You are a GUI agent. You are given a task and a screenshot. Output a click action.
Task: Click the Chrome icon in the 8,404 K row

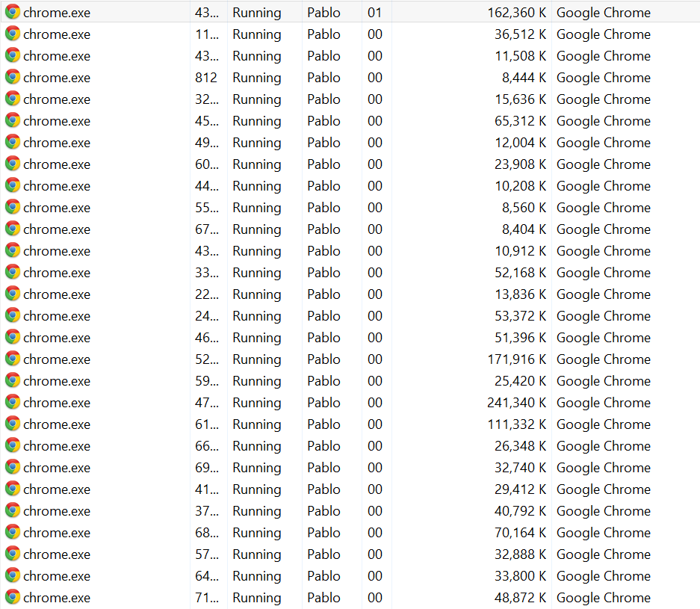pyautogui.click(x=13, y=229)
